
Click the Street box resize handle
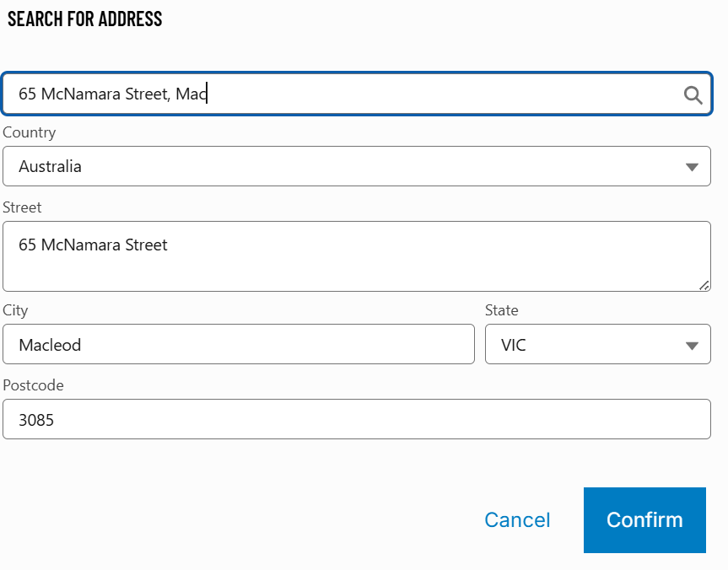tap(704, 286)
